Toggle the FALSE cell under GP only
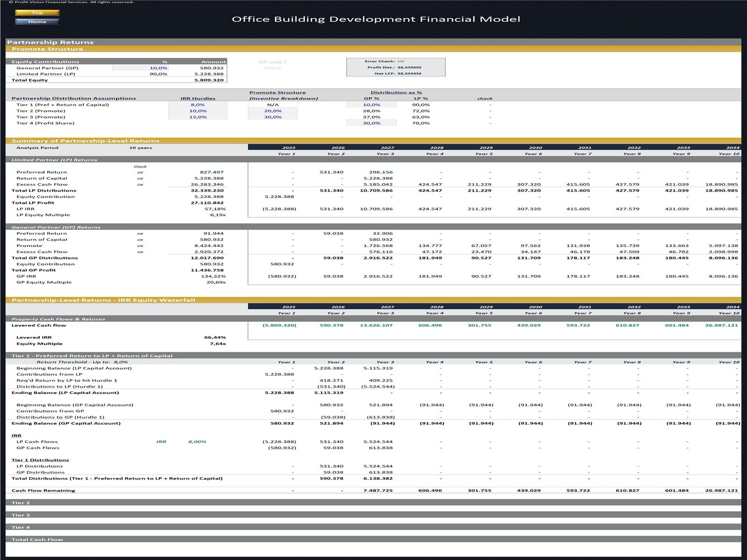The width and height of the screenshot is (747, 560). coord(273,68)
